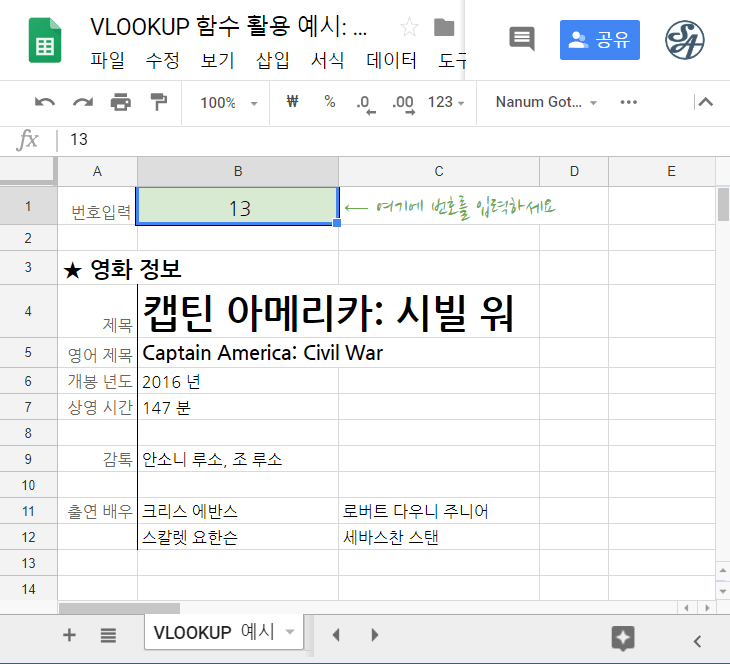The height and width of the screenshot is (664, 730).
Task: Click the select-all corner box
Action: 27,171
